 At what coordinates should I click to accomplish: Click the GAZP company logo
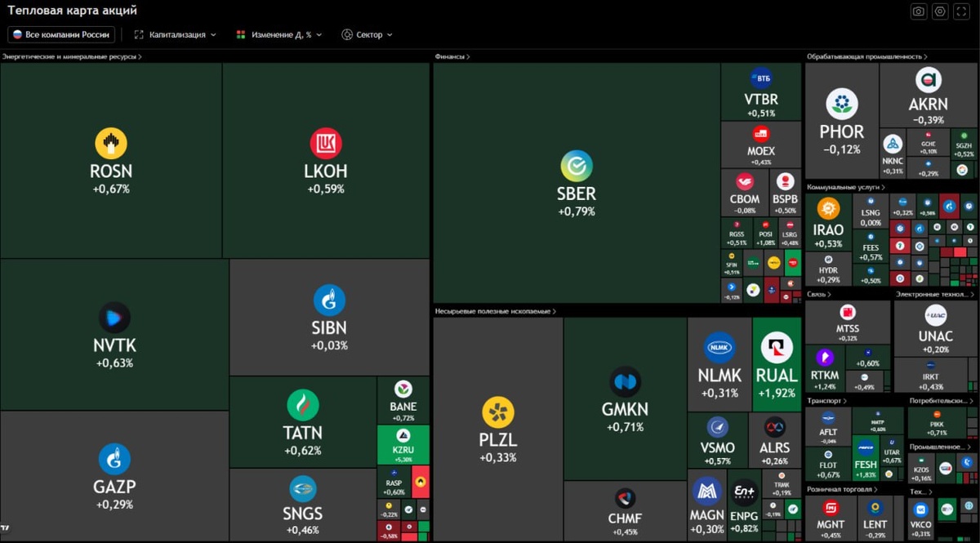114,460
